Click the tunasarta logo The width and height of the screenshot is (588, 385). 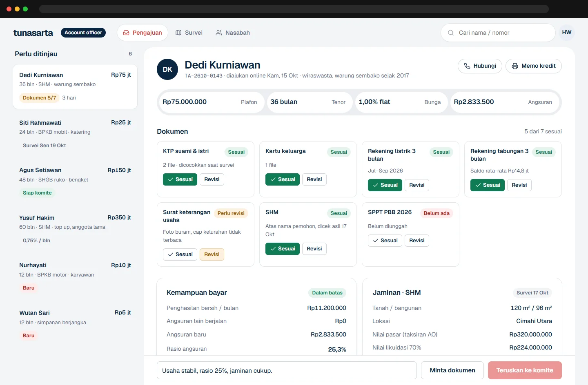coord(33,33)
